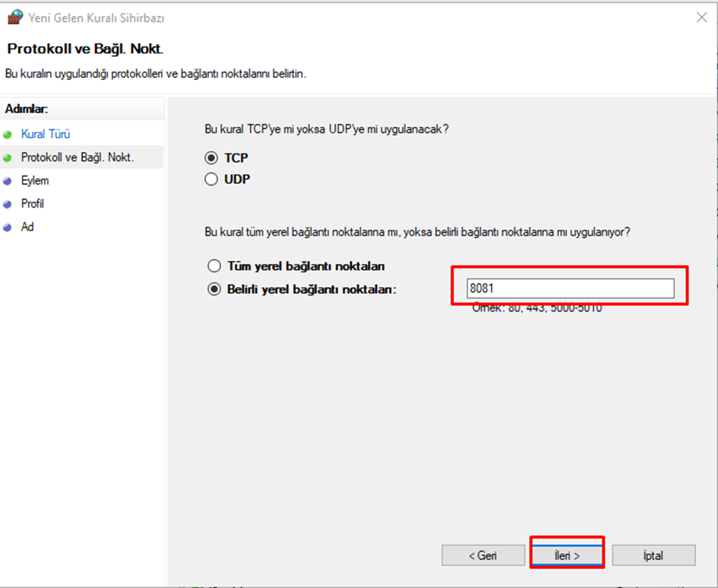The image size is (718, 588).
Task: Select the UDP radio button
Action: pyautogui.click(x=211, y=179)
